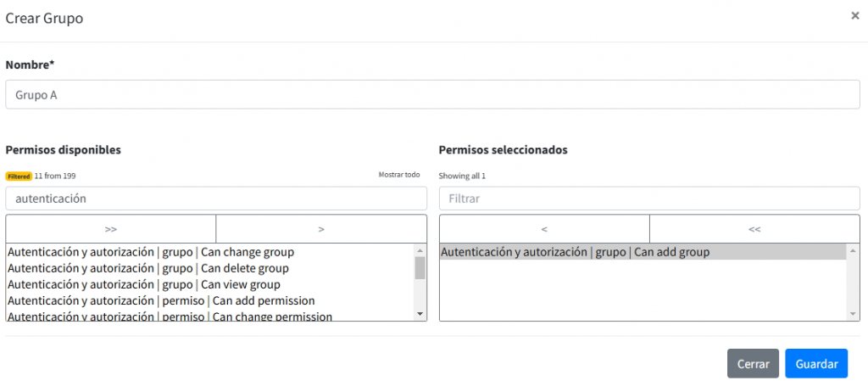Focus the Nombre field containing Grupo A

pyautogui.click(x=432, y=95)
